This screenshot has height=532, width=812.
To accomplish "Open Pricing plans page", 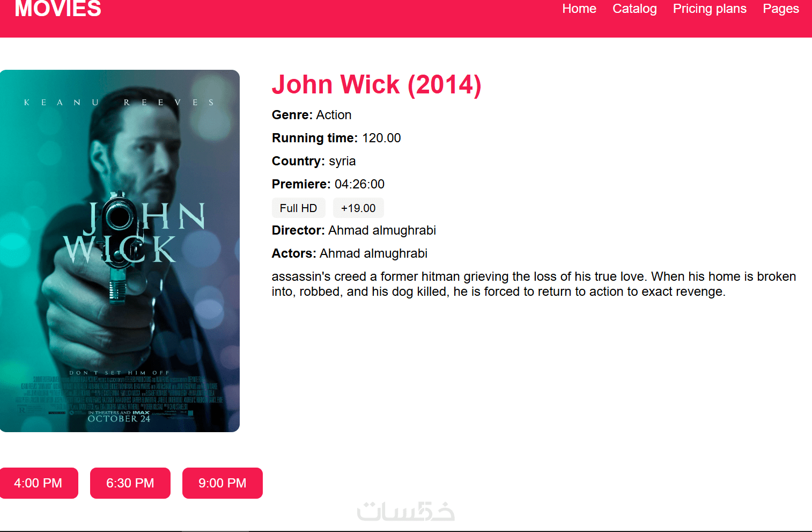I will tap(710, 9).
